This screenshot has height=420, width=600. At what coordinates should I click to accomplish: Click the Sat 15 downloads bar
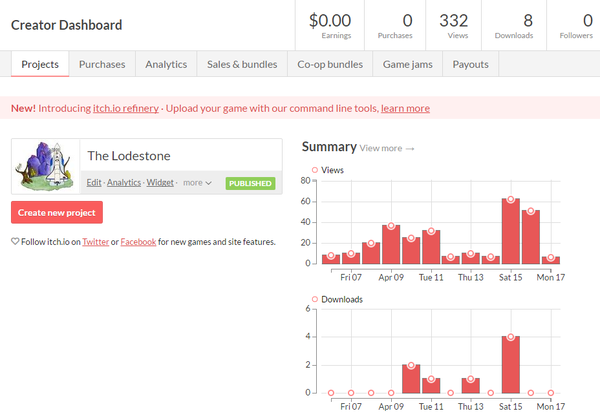[511, 364]
